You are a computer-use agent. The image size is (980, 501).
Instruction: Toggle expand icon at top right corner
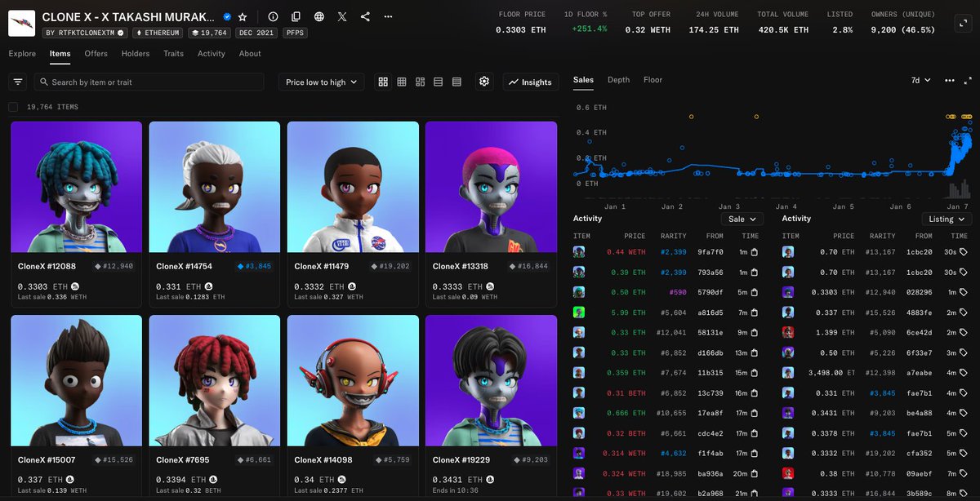(964, 24)
